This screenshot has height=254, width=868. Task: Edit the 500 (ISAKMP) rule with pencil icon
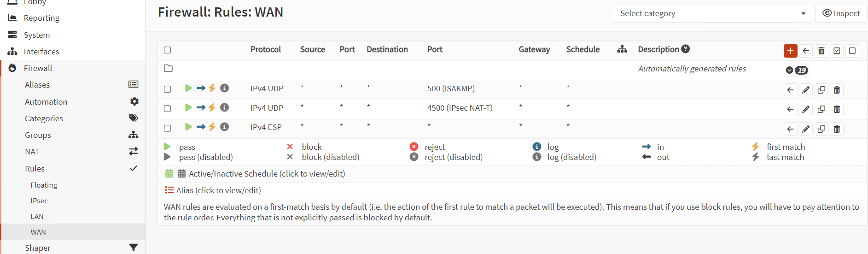[806, 90]
